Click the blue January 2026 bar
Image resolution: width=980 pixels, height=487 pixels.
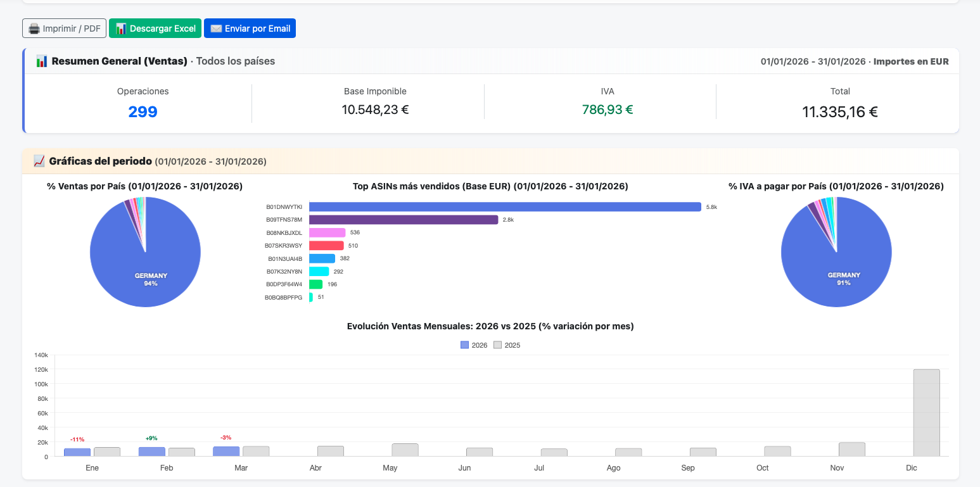point(77,452)
